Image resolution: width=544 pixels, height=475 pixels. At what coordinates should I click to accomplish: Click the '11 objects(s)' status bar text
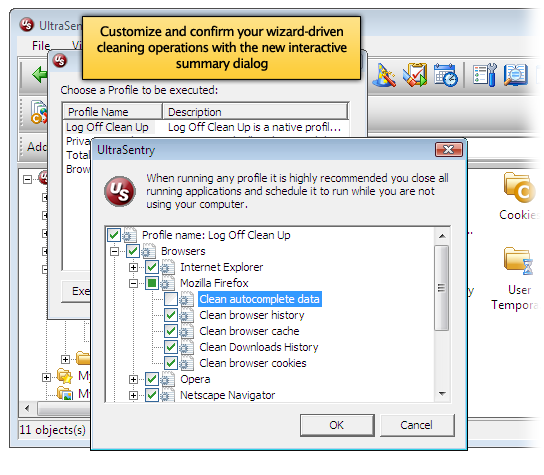pyautogui.click(x=53, y=430)
